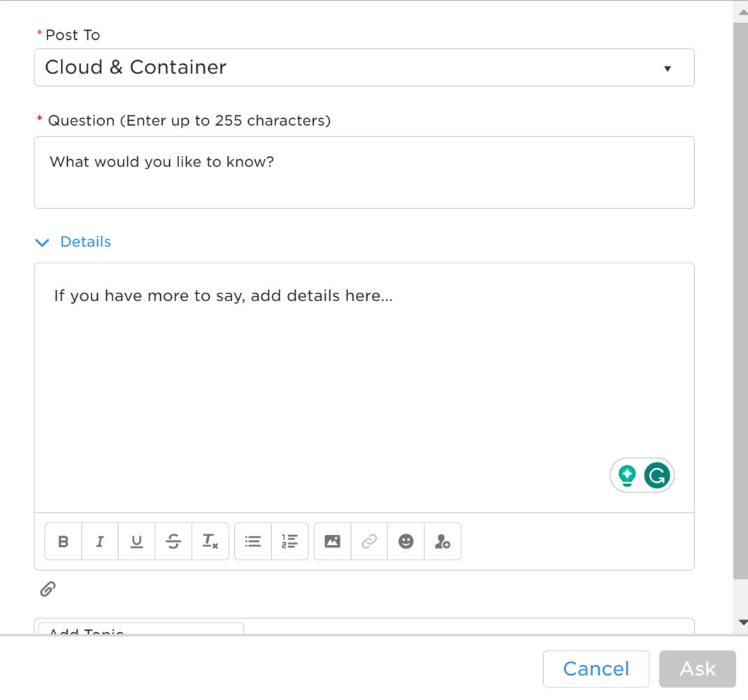The width and height of the screenshot is (748, 700).
Task: Mention a user with the add-person icon
Action: point(443,541)
